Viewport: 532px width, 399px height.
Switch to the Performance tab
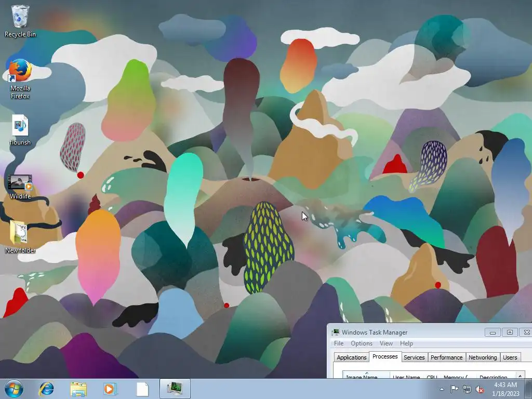446,357
